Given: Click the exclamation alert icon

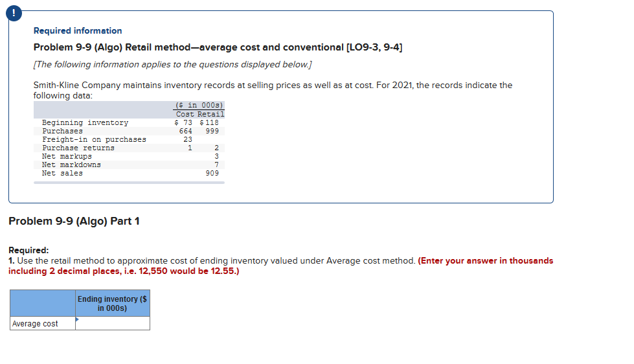Looking at the screenshot, I should [14, 14].
